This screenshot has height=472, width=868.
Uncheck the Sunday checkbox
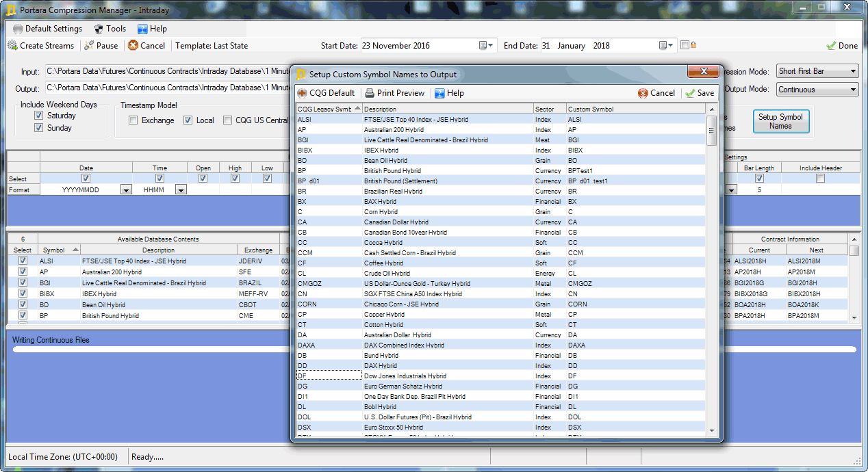coord(39,128)
